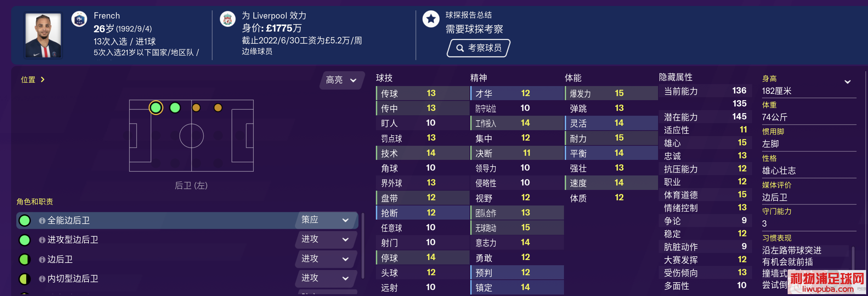The width and height of the screenshot is (868, 296).
Task: Select the 全能边后卫 role row
Action: [x=187, y=220]
